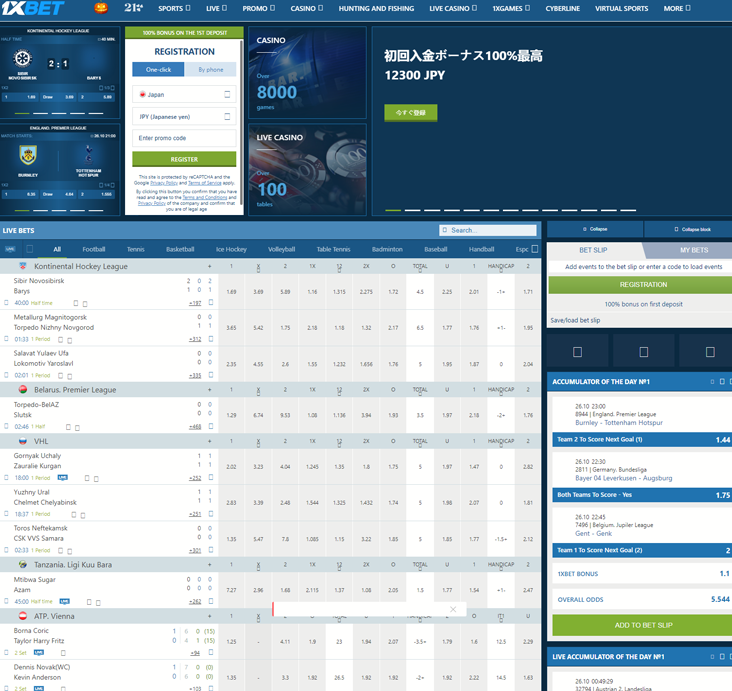Click the Live Bets search field

487,230
